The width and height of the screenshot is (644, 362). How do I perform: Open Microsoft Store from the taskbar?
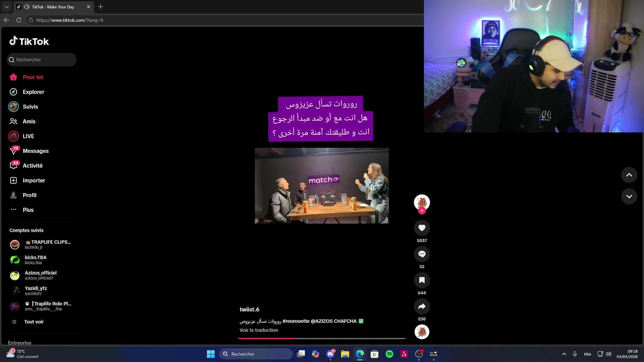pos(374,354)
